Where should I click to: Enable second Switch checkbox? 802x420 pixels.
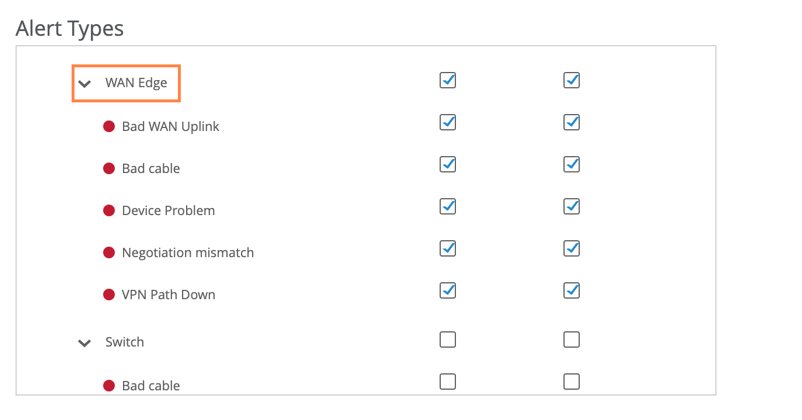coord(572,339)
